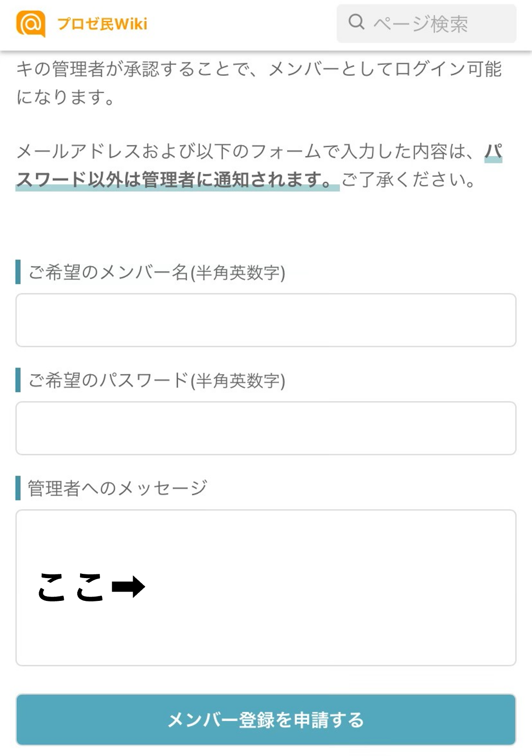
Task: Click the handwritten ここ annotation text
Action: [71, 587]
